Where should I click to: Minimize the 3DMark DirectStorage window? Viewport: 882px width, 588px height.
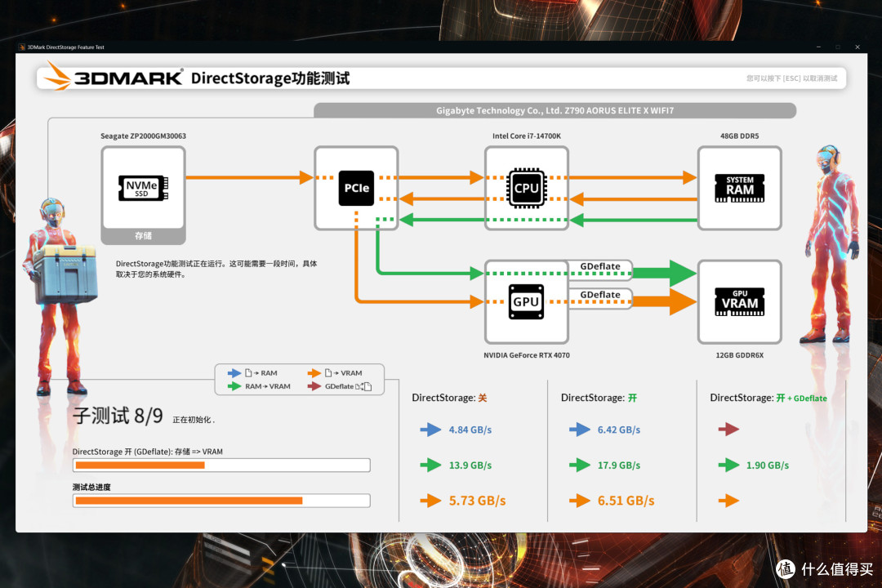point(818,47)
